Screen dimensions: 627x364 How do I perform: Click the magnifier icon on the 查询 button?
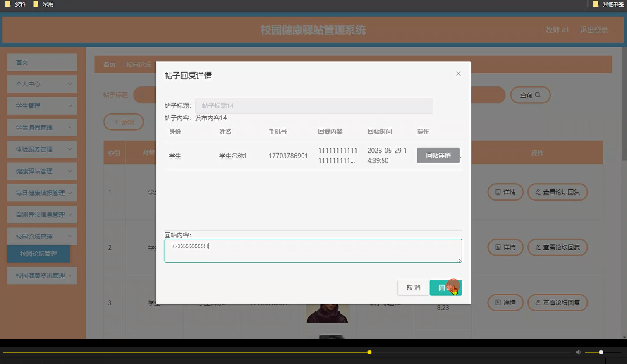click(537, 95)
